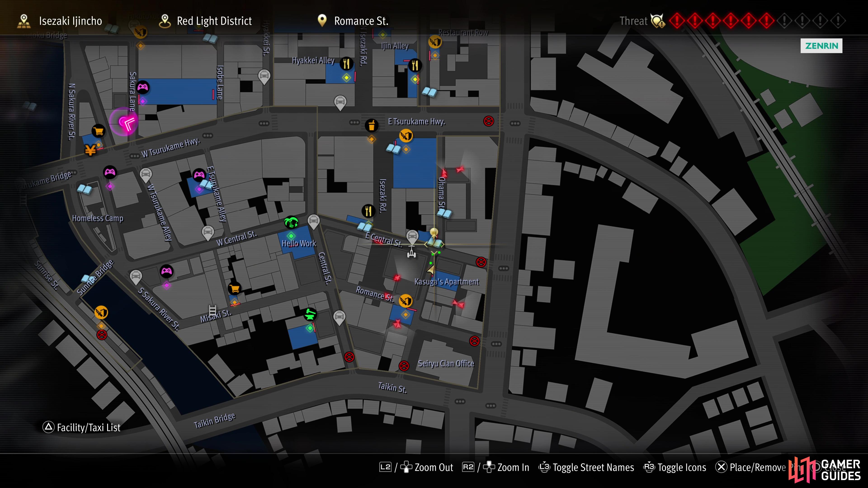Image resolution: width=868 pixels, height=488 pixels.
Task: Click the battle icon near Sunrise St.
Action: pos(101,312)
